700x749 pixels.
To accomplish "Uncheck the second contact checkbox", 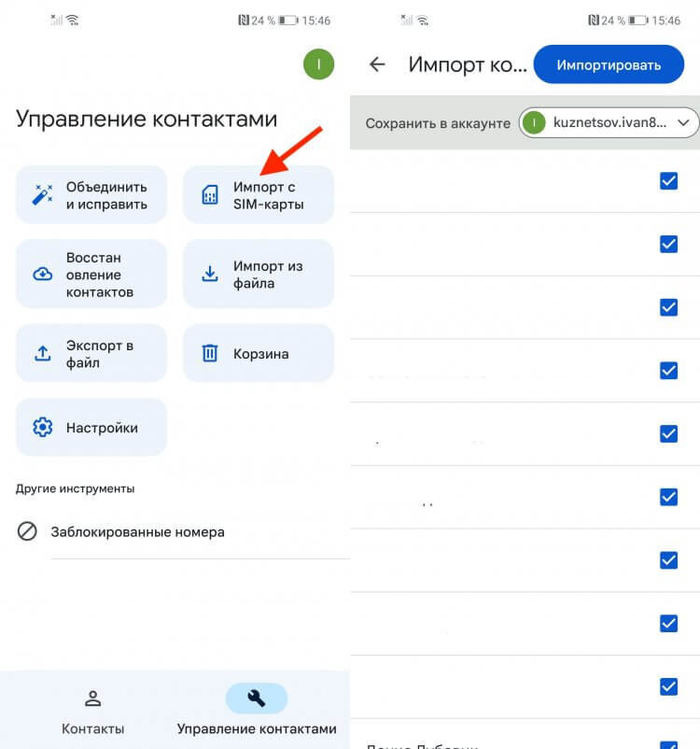I will [x=668, y=244].
